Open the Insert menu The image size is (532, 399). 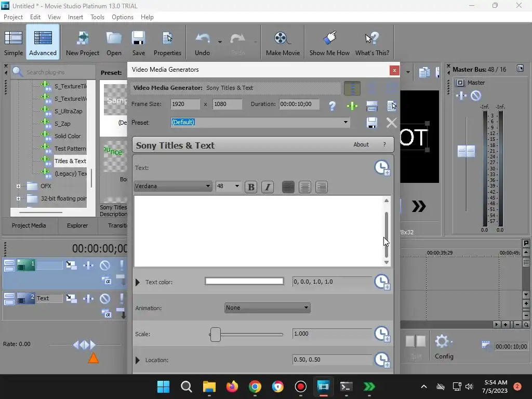click(75, 17)
